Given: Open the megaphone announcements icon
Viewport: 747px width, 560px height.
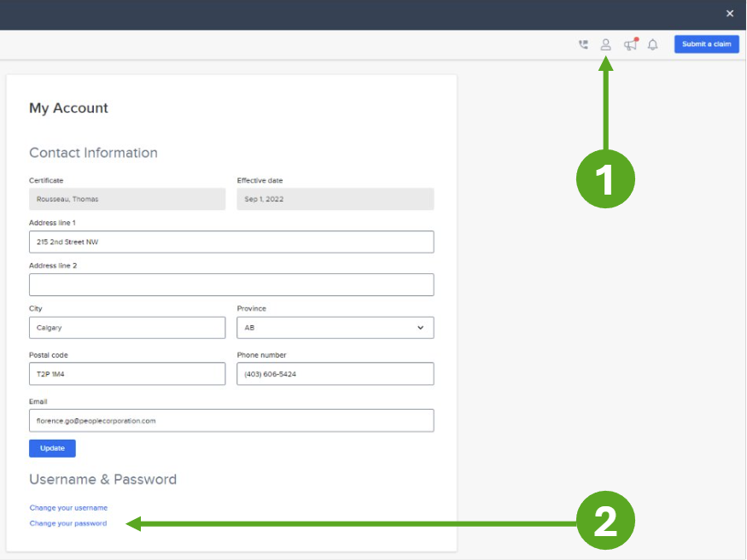Looking at the screenshot, I should [x=630, y=44].
